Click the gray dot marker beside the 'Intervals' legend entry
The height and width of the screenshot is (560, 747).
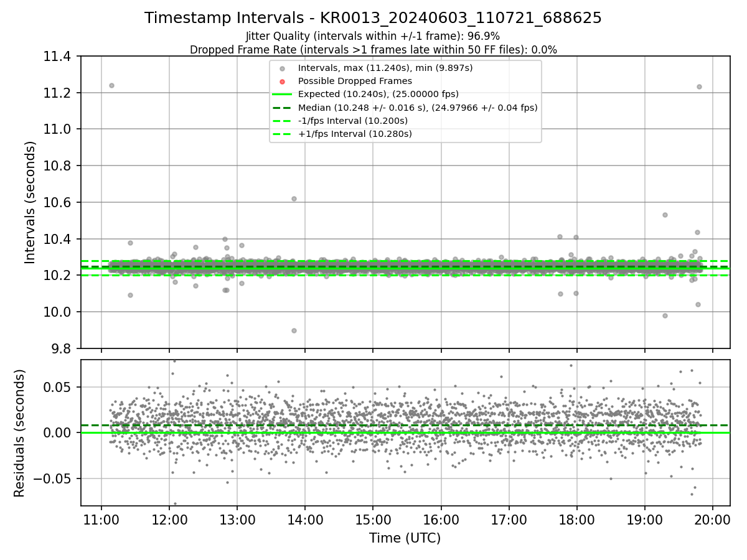click(x=282, y=68)
